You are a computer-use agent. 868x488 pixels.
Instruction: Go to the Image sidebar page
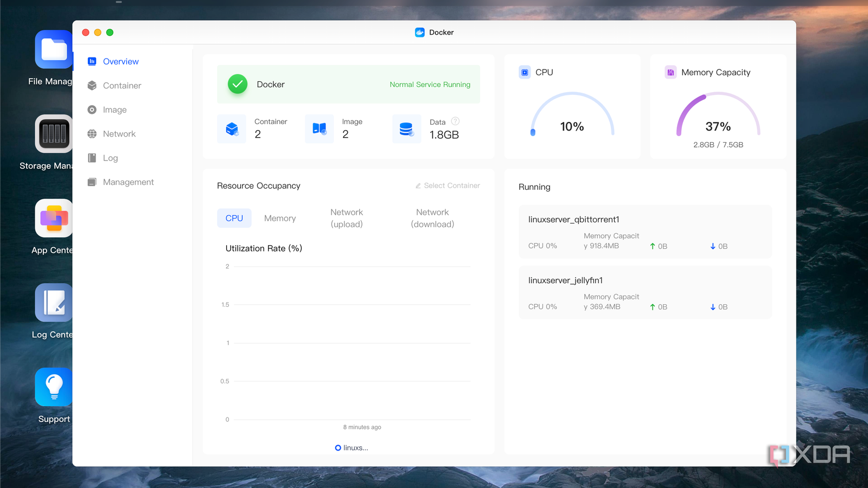(x=114, y=110)
